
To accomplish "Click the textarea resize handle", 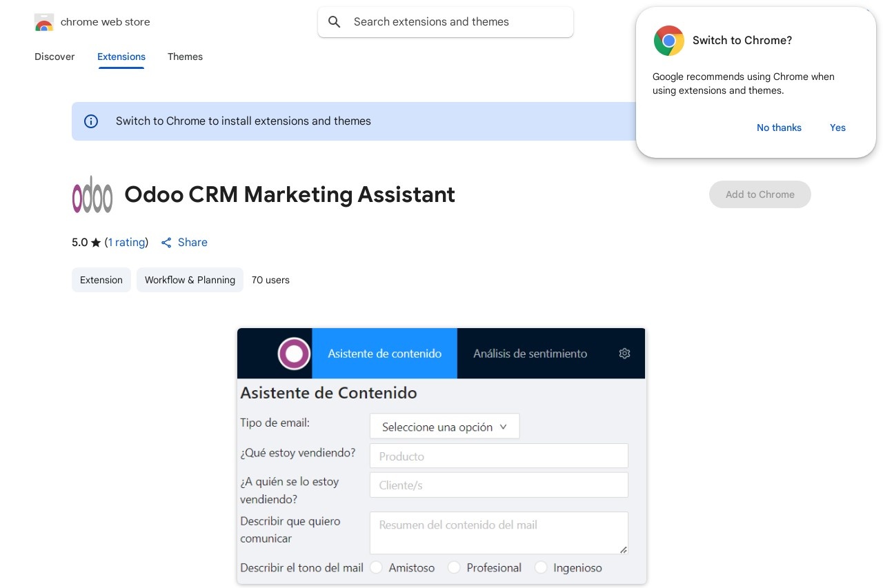I will tap(624, 549).
